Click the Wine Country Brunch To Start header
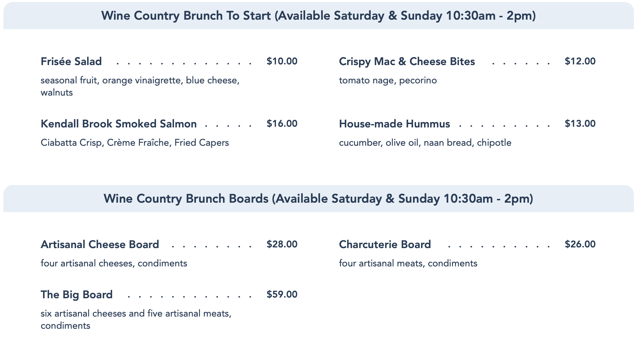 click(x=318, y=16)
